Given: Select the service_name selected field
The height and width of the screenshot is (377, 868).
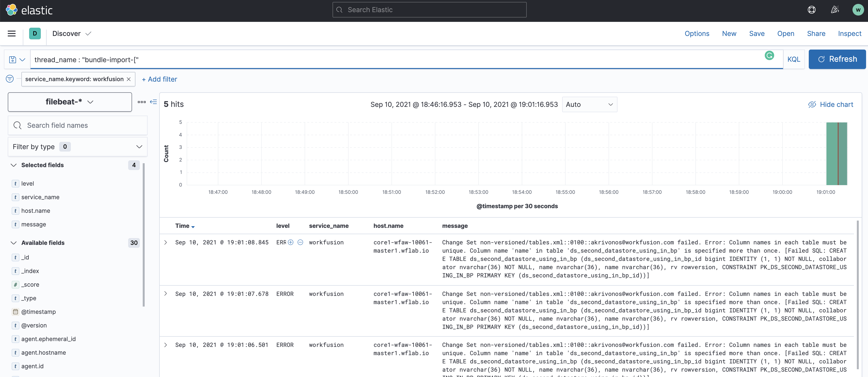Looking at the screenshot, I should [x=41, y=197].
